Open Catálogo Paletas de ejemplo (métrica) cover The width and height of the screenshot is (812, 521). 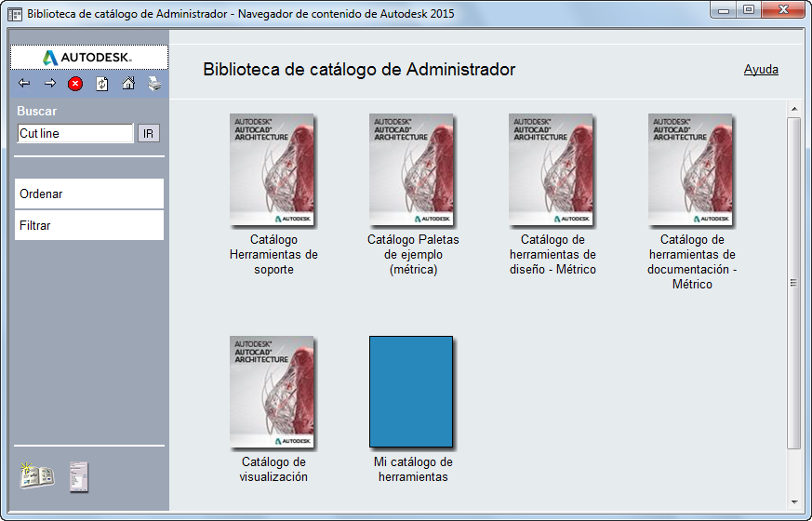point(411,170)
